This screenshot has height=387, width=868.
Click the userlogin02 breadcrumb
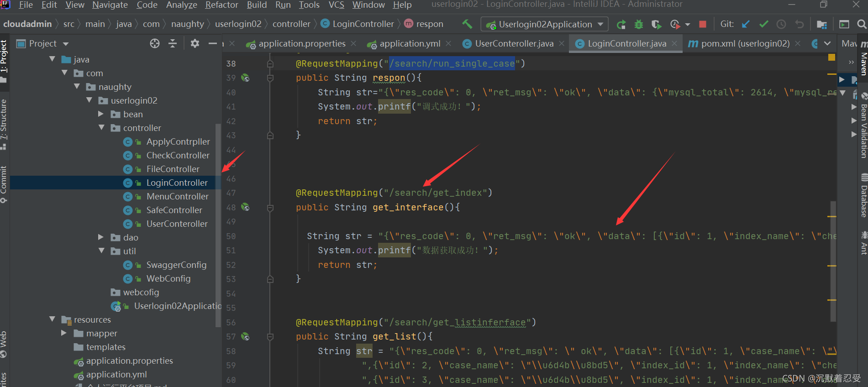point(238,24)
